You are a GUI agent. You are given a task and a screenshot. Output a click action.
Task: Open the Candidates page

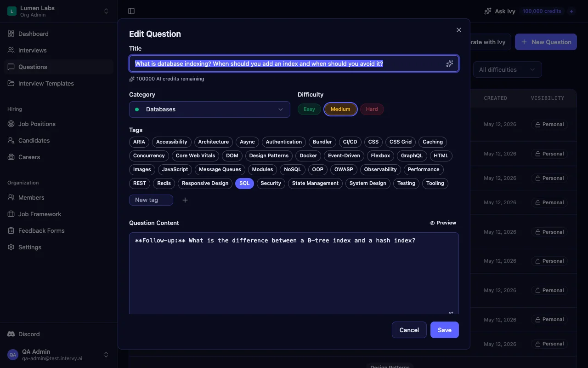(x=58, y=140)
